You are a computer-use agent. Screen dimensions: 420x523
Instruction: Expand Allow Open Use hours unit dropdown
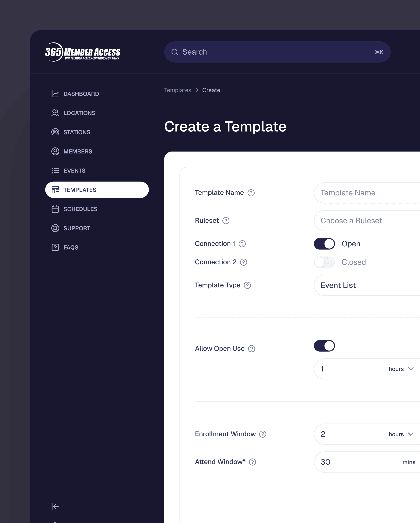point(401,369)
